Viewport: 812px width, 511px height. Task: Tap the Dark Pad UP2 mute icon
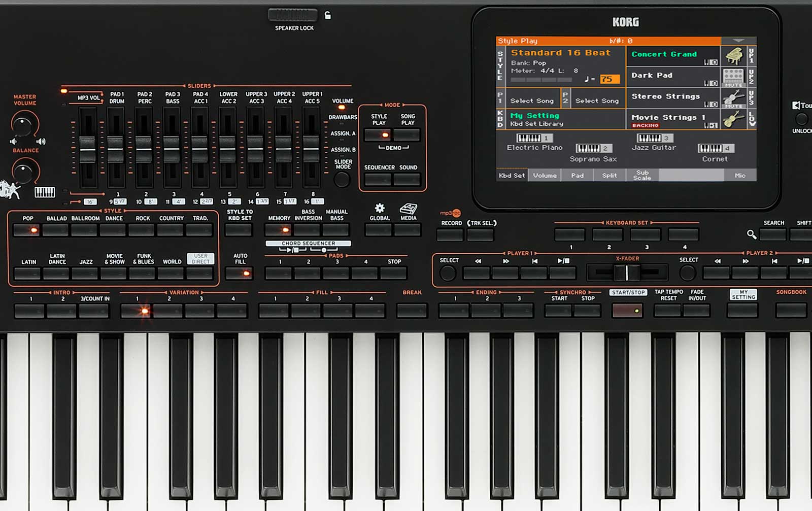(x=733, y=77)
